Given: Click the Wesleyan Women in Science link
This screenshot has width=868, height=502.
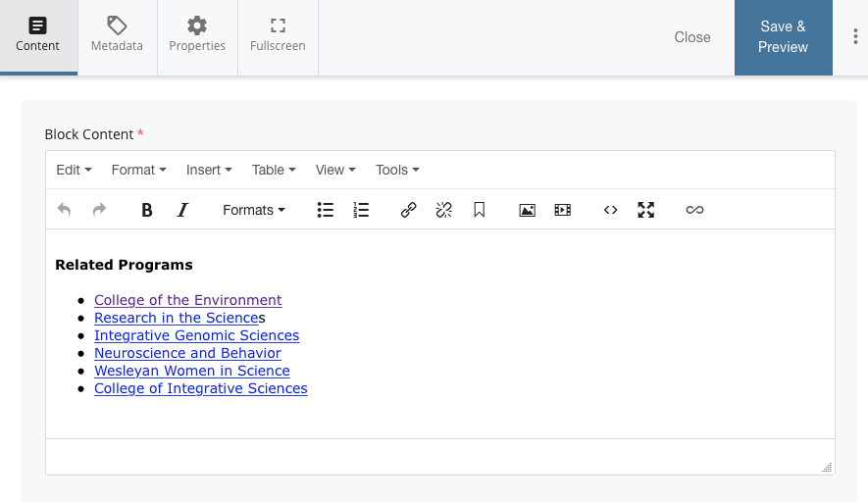Looking at the screenshot, I should click(x=191, y=371).
